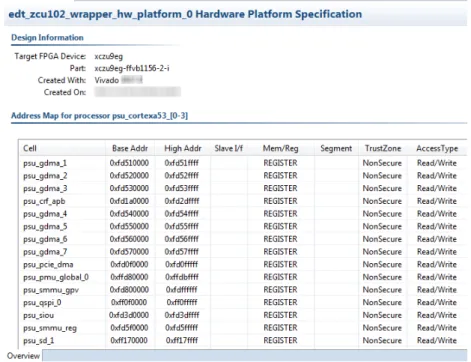This screenshot has width=471, height=362.
Task: Click the Address Map for processor heading
Action: point(99,116)
